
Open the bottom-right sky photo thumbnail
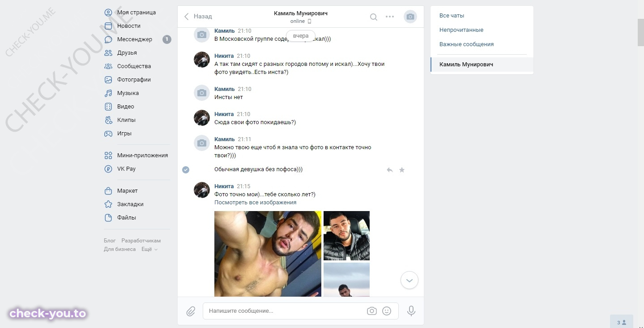pos(346,280)
